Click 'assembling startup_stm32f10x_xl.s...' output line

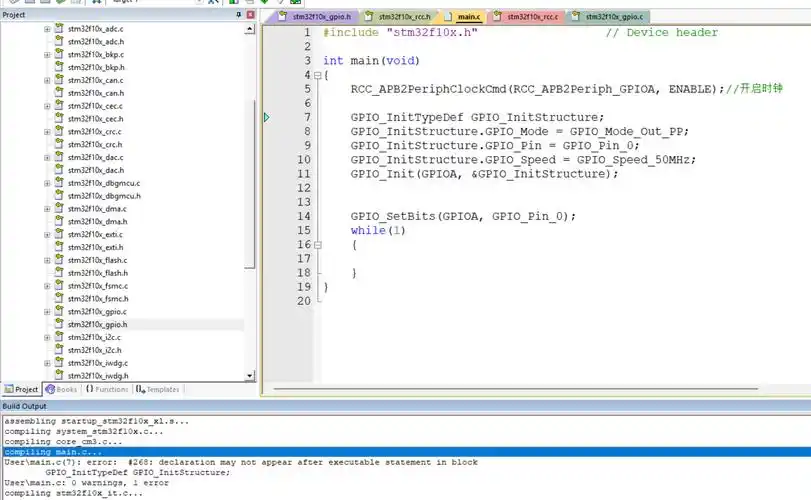coord(97,421)
